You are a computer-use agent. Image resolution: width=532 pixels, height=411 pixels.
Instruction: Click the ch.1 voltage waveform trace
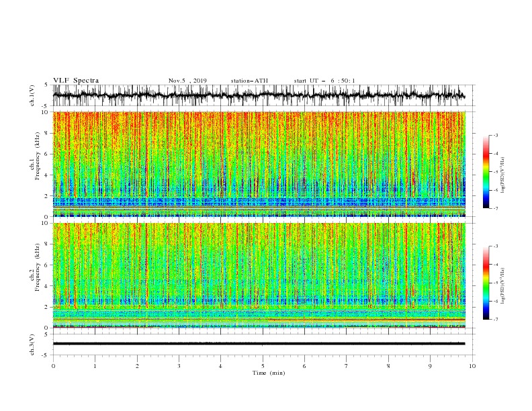259,95
